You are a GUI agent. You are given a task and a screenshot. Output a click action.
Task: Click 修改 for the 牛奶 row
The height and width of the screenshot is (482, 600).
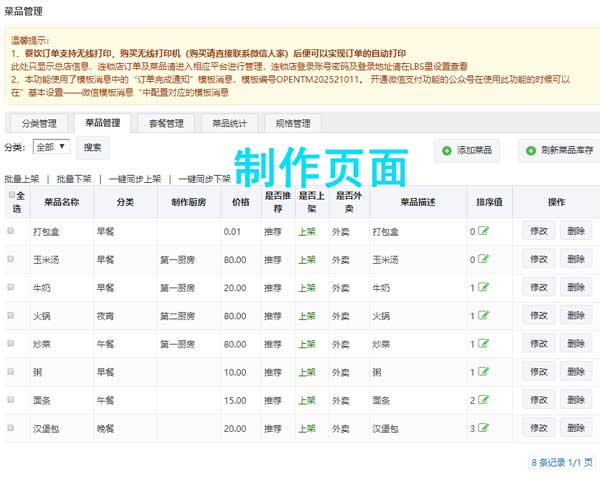click(539, 287)
